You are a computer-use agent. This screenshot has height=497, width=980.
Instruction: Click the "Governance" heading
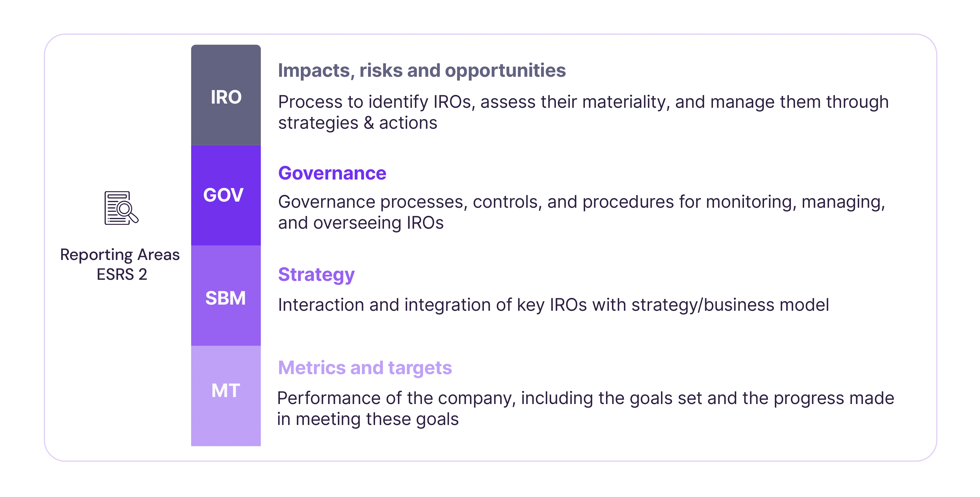(x=332, y=173)
